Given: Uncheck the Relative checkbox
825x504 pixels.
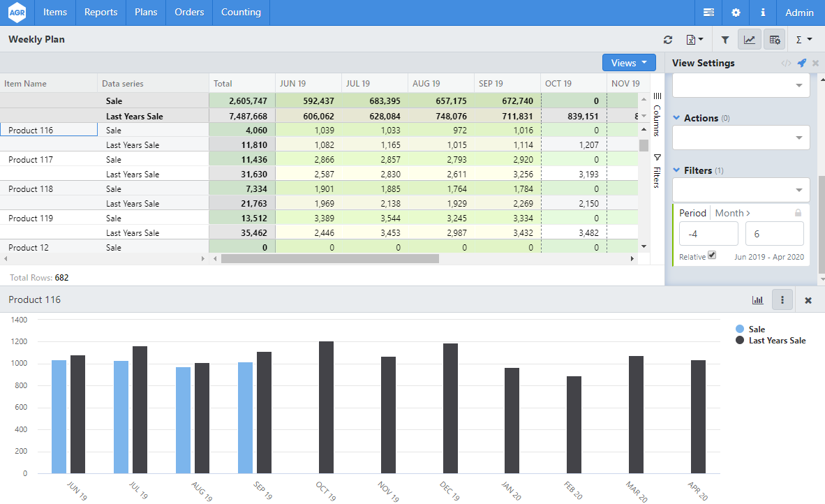Looking at the screenshot, I should point(712,255).
